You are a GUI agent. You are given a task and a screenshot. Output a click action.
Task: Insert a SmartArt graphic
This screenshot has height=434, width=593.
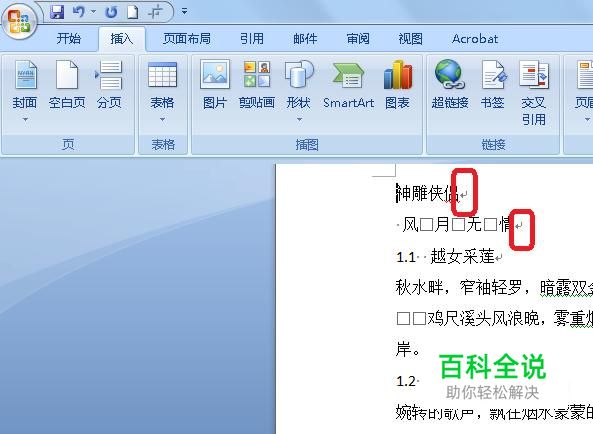pyautogui.click(x=348, y=85)
